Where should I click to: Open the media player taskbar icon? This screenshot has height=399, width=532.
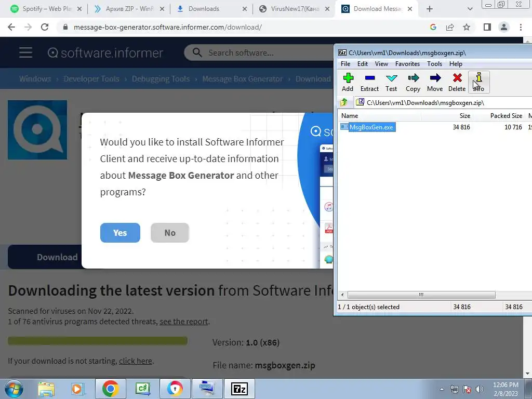77,389
